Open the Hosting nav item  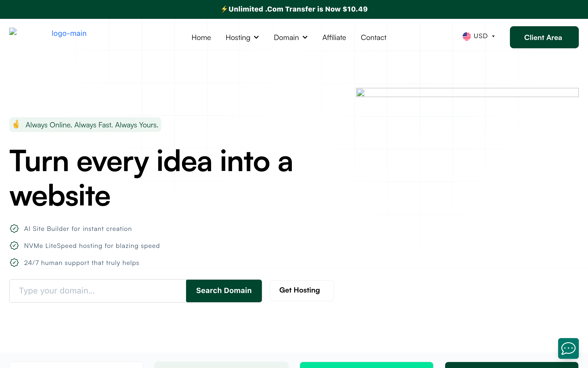click(238, 37)
